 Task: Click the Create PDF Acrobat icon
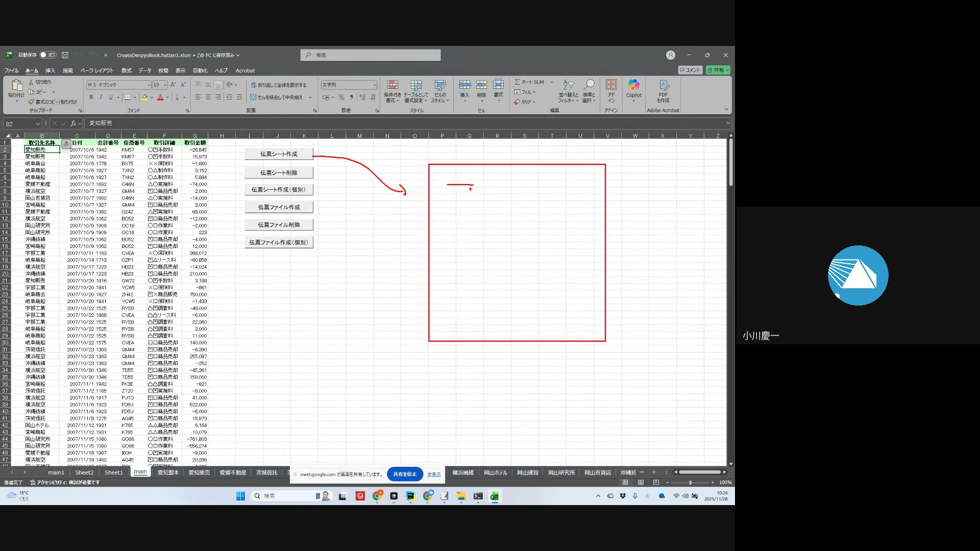coord(663,85)
